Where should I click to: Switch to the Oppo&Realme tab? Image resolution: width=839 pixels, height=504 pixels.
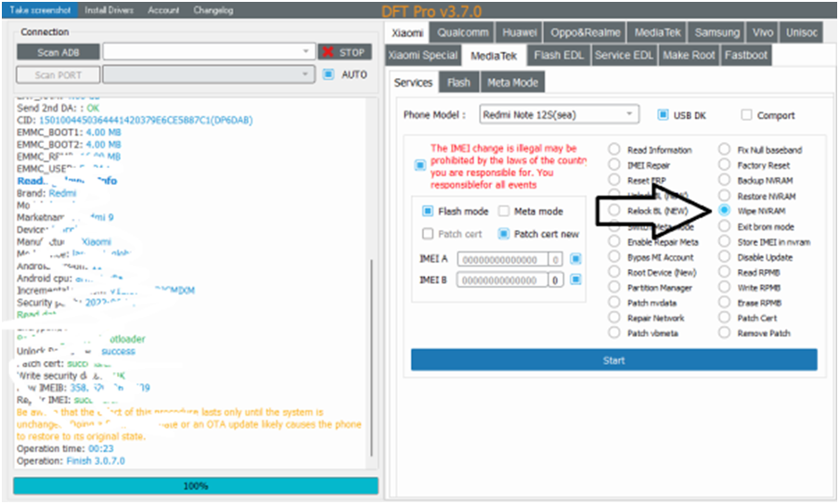586,32
